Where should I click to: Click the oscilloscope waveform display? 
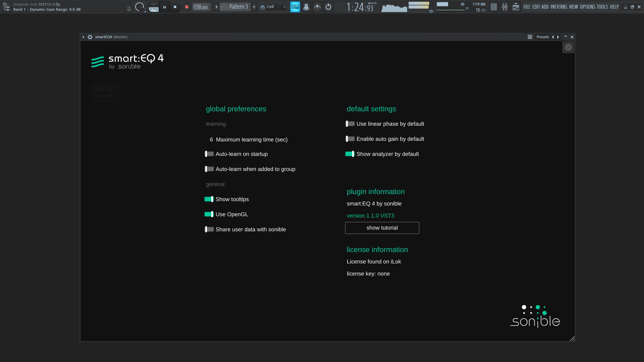[x=394, y=7]
